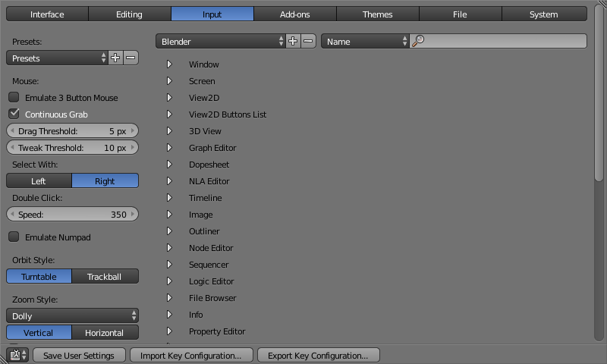This screenshot has height=364, width=607.
Task: Disable the Continuous Grab checkbox
Action: (x=14, y=115)
